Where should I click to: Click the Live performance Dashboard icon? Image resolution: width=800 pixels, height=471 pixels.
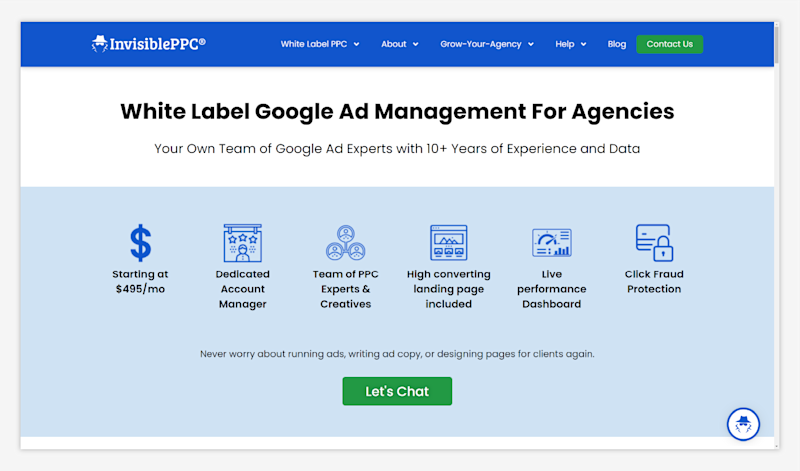click(552, 243)
